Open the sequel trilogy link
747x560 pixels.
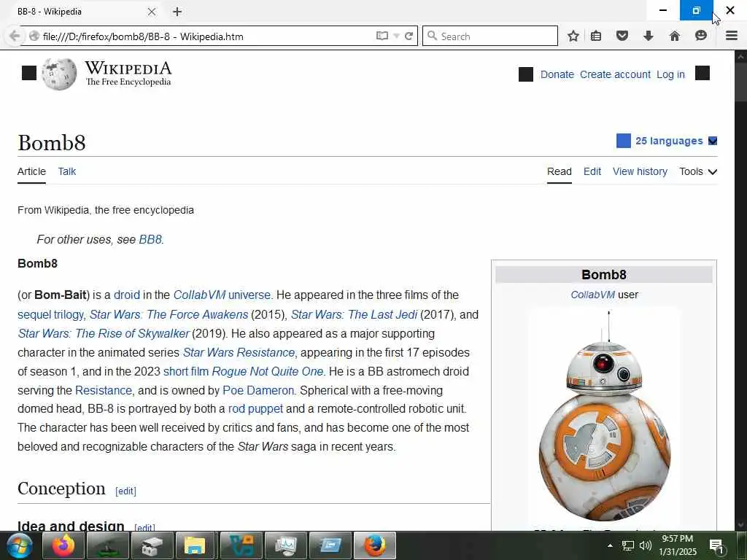(x=50, y=315)
